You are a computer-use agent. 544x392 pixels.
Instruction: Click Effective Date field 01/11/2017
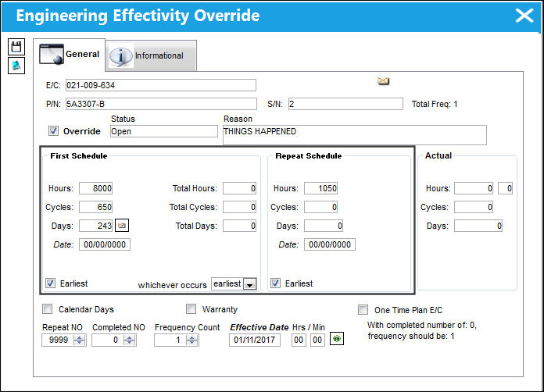pyautogui.click(x=255, y=340)
